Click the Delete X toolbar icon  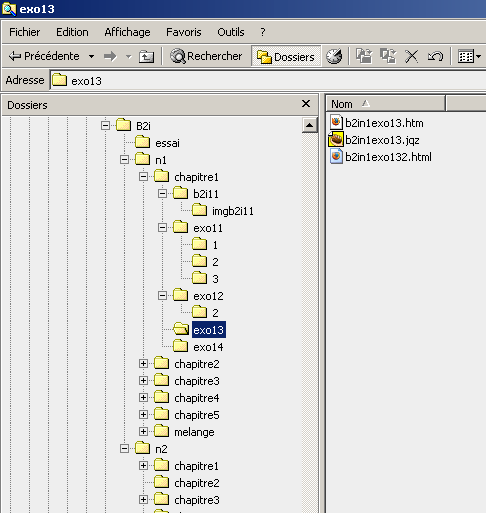point(411,56)
